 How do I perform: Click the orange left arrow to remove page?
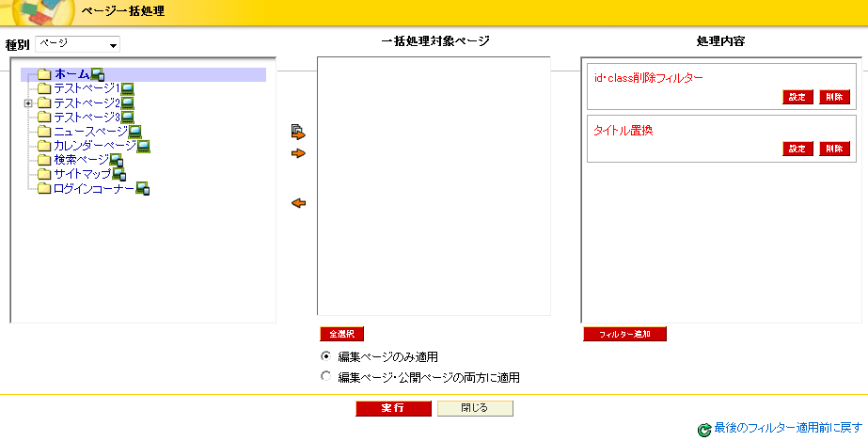(x=299, y=203)
